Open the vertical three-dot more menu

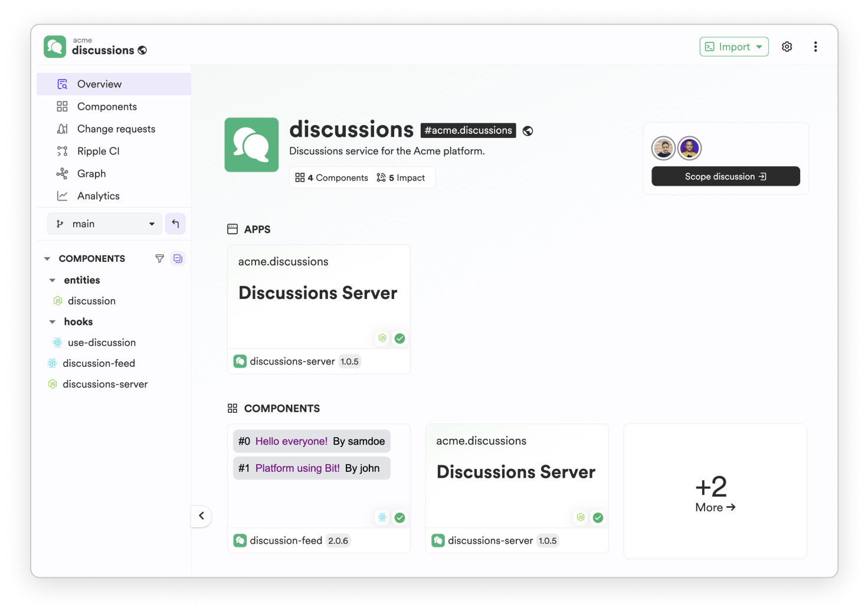click(815, 47)
